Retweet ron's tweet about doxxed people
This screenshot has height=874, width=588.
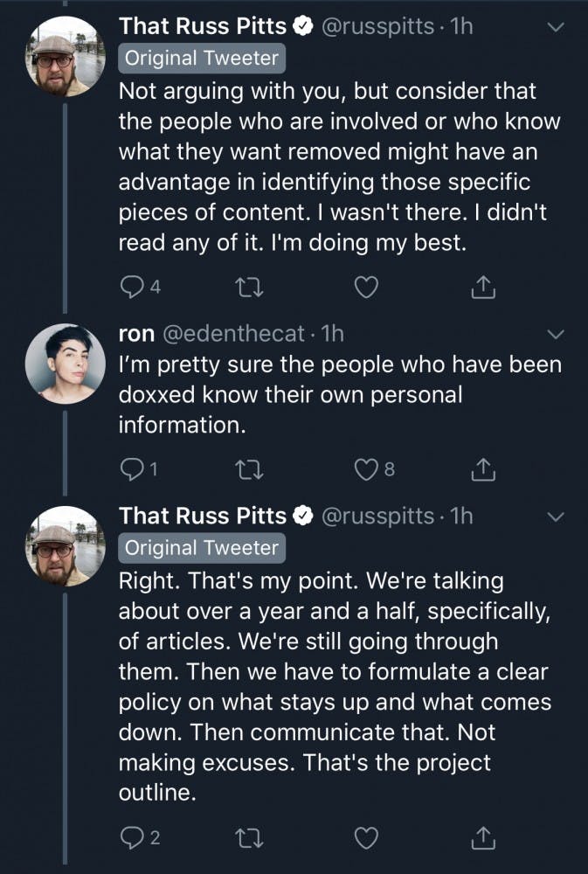tap(250, 470)
